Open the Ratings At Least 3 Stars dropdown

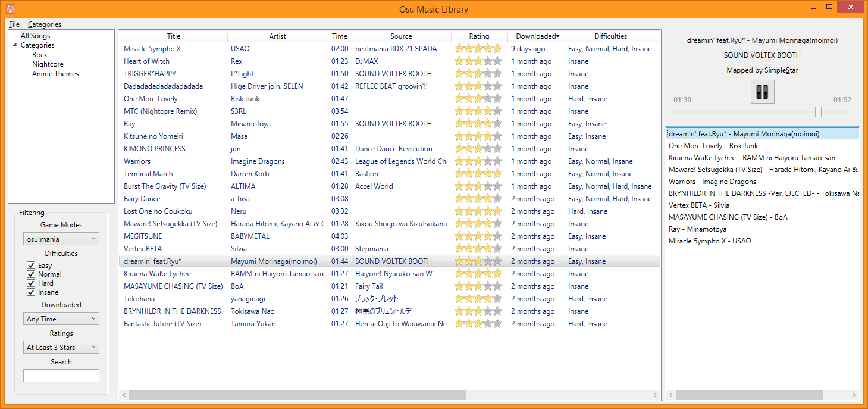pyautogui.click(x=61, y=348)
